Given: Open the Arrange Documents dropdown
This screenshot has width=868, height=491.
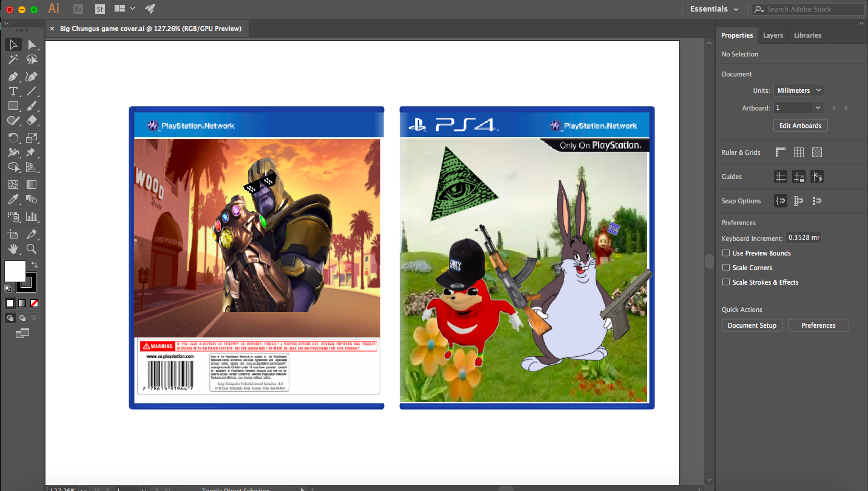Looking at the screenshot, I should tap(124, 8).
